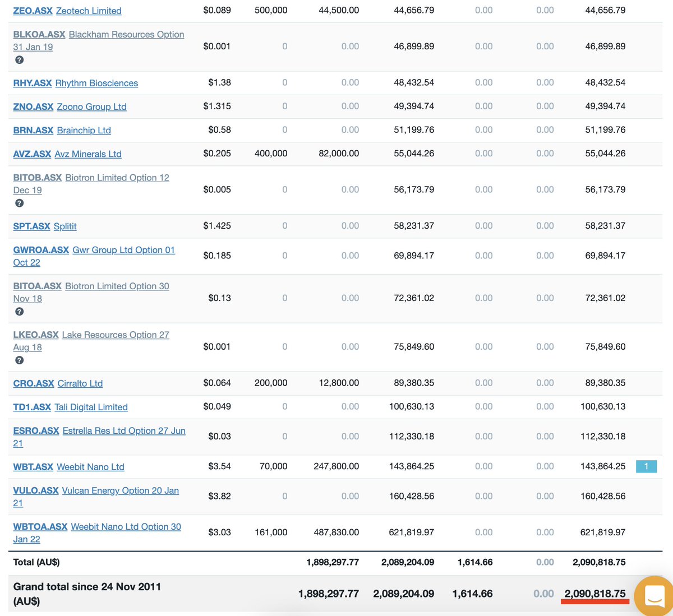
Task: Open the chat support widget icon
Action: click(655, 595)
